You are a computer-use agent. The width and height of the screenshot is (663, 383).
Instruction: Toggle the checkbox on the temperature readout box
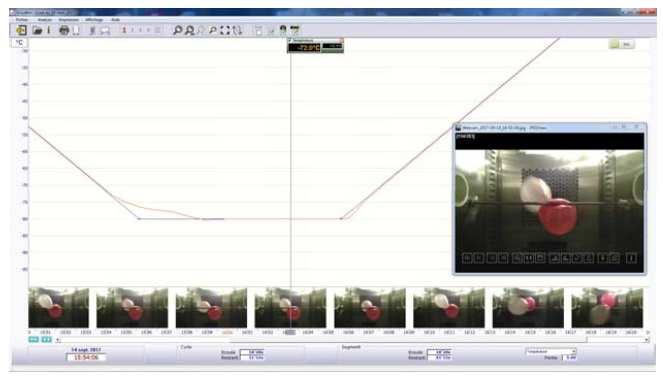pos(290,41)
